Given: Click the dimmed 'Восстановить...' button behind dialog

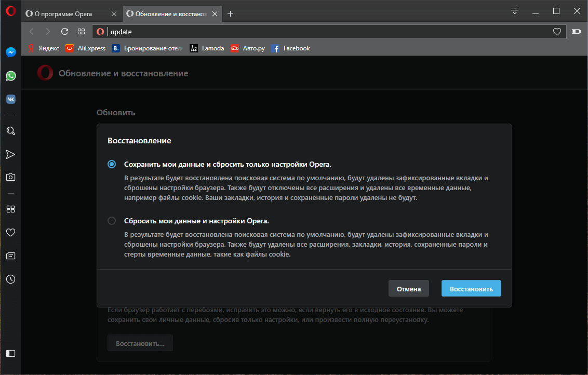Looking at the screenshot, I should pos(140,343).
